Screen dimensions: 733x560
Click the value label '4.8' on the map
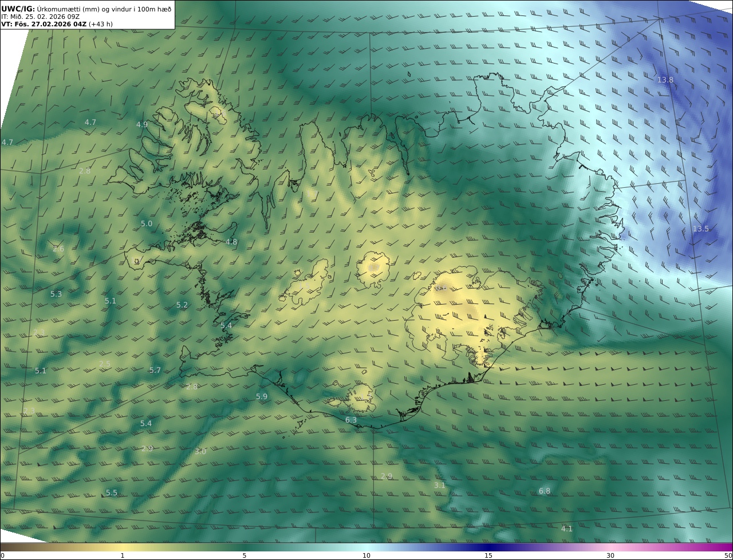231,242
